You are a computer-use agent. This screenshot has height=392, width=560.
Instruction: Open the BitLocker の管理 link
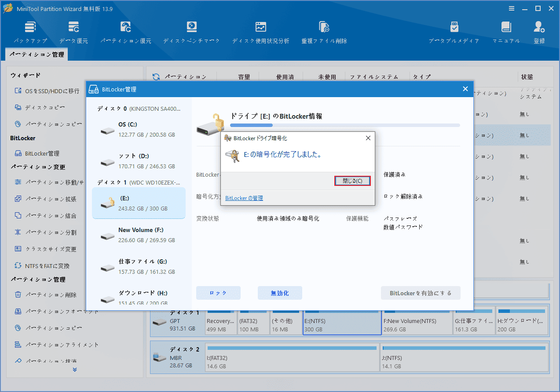(244, 198)
